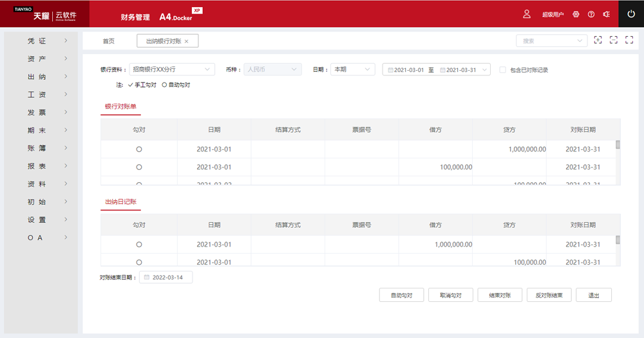This screenshot has width=644, height=338.
Task: Click the power/logout icon
Action: [630, 14]
